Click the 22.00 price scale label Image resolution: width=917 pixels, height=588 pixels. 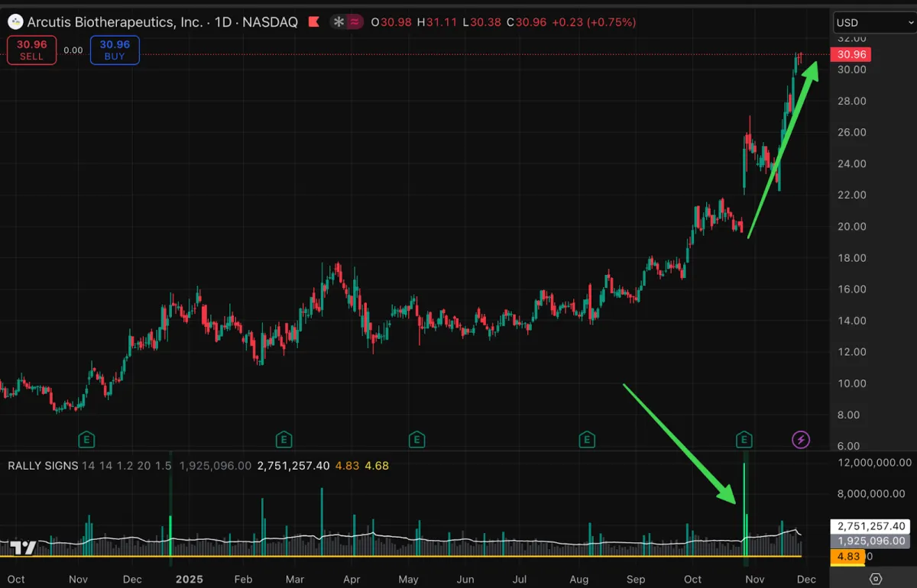coord(852,195)
